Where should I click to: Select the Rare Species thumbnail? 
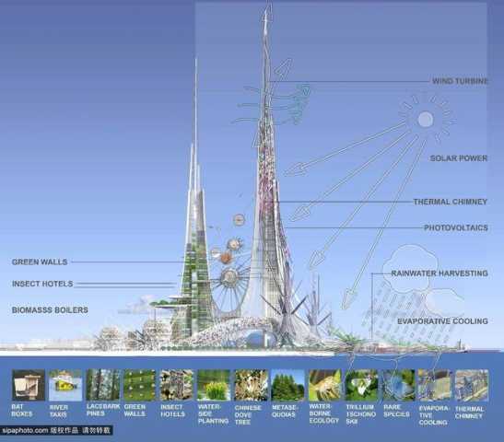tap(399, 385)
